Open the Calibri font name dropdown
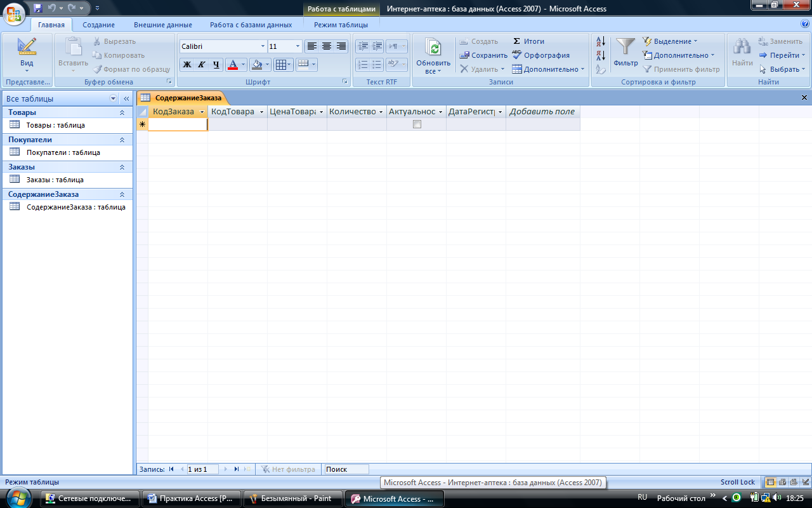The height and width of the screenshot is (508, 812). [x=263, y=46]
